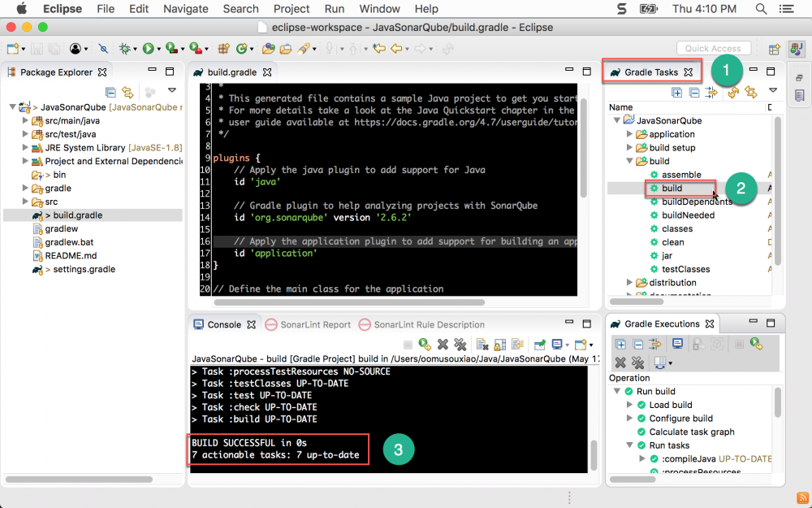The width and height of the screenshot is (812, 508).
Task: Refresh tasks in Gradle Tasks view
Action: coord(733,93)
